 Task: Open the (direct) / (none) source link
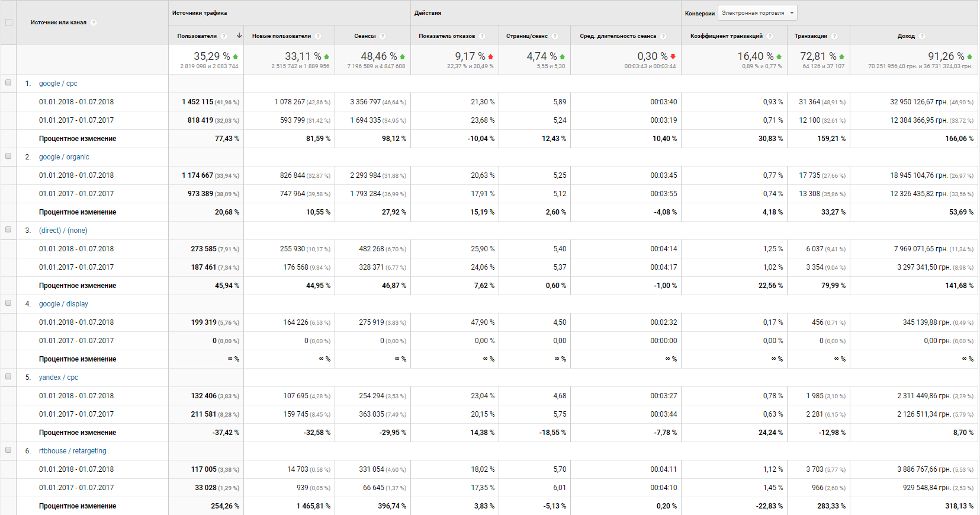[63, 231]
